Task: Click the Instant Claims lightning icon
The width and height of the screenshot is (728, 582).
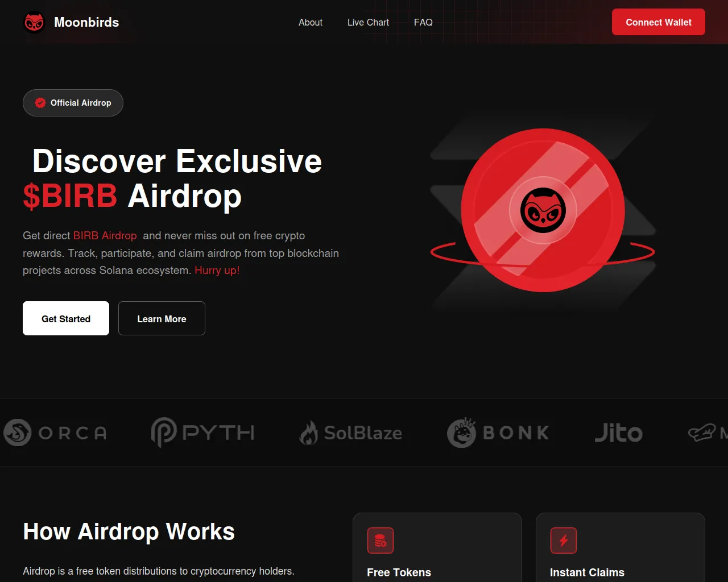Action: coord(564,541)
